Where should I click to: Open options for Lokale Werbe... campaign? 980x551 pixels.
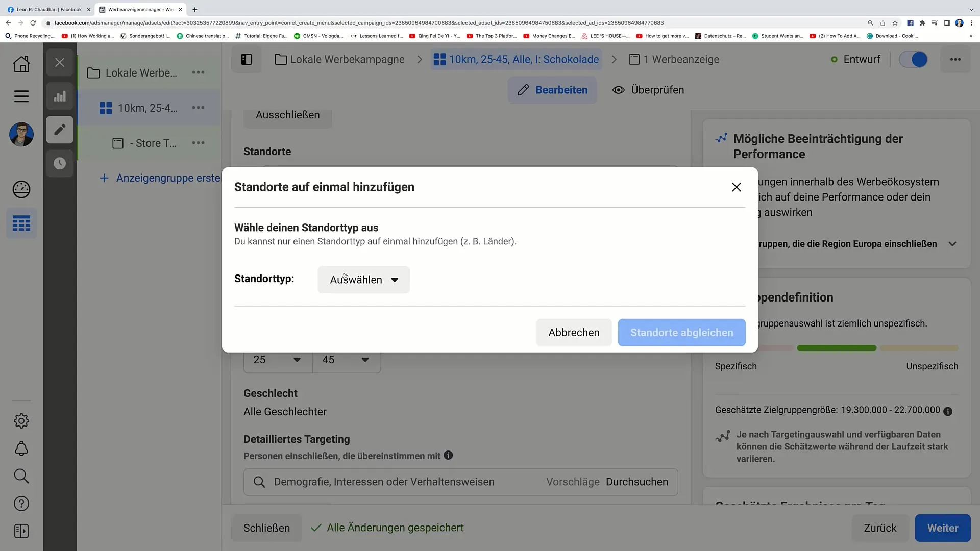[198, 72]
